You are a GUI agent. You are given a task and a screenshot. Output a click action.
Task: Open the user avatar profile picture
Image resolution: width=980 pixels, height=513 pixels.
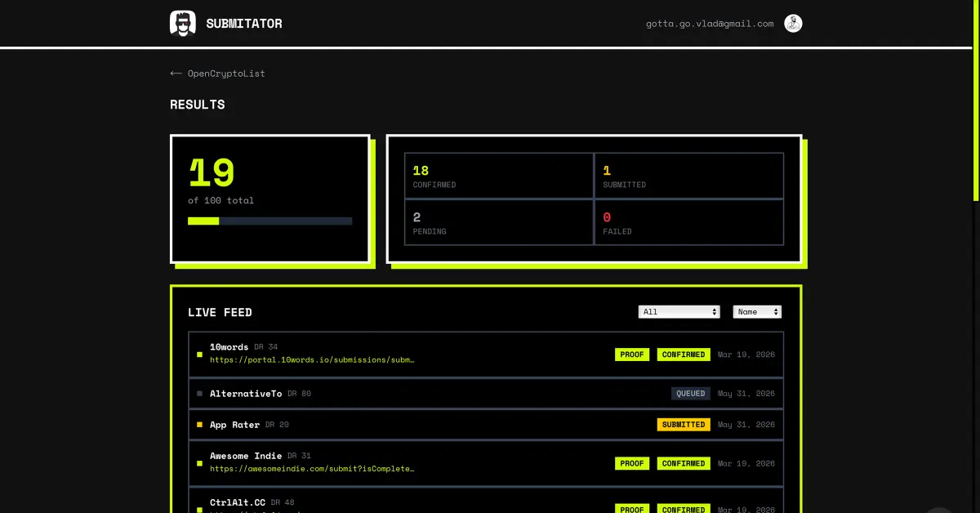[x=793, y=24]
